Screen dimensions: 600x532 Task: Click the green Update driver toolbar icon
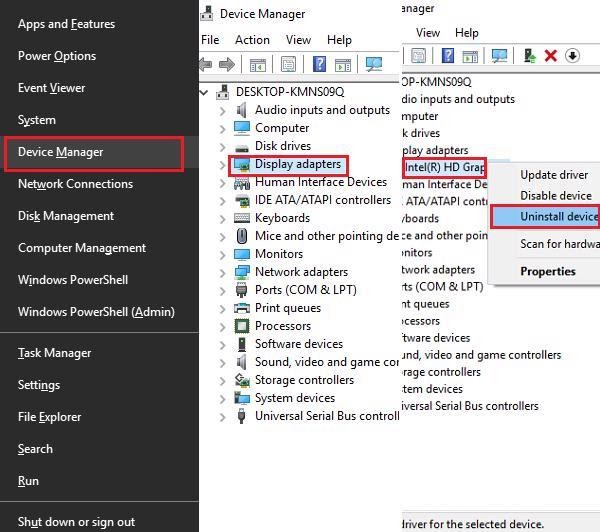528,56
